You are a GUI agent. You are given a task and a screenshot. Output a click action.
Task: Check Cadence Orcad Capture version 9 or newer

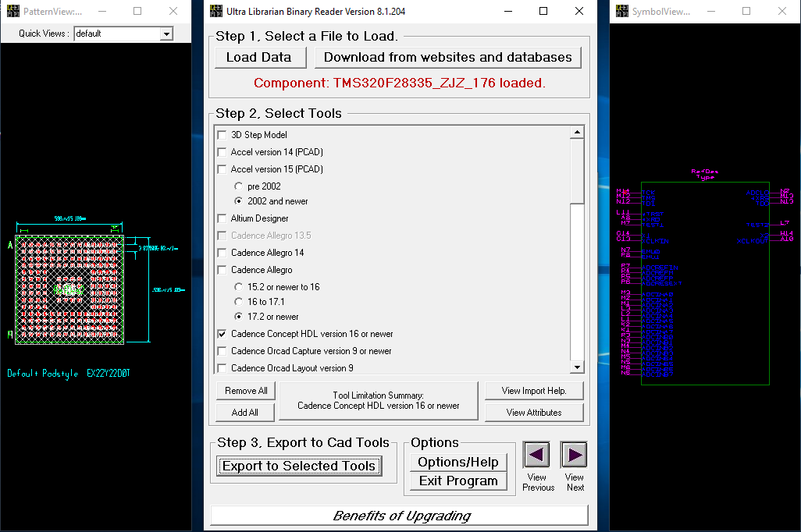pyautogui.click(x=222, y=351)
